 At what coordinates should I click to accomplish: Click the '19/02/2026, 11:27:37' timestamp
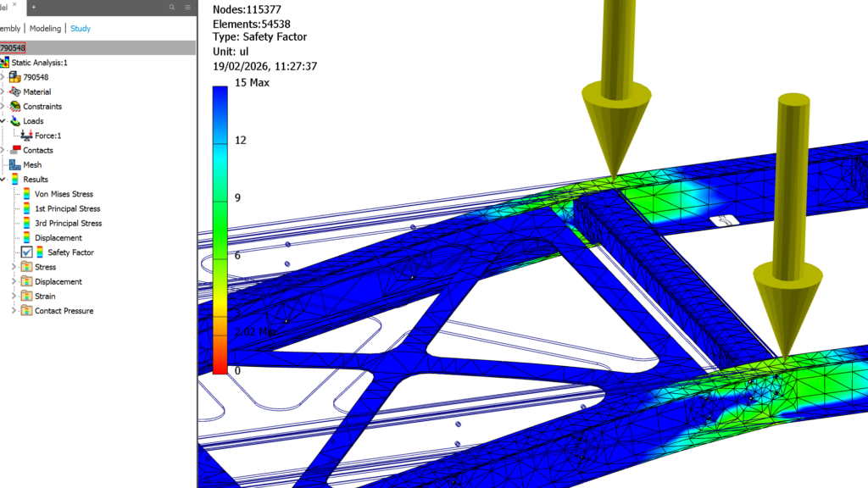[264, 66]
